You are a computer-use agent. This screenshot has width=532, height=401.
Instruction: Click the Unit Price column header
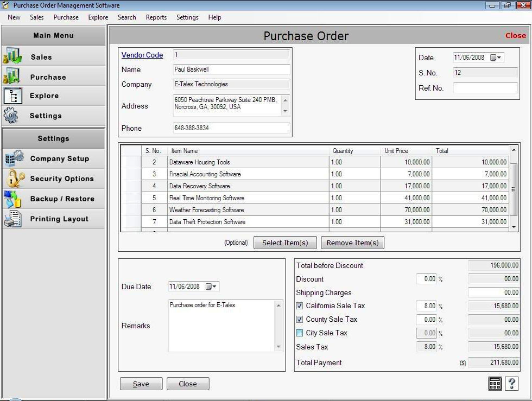pos(406,151)
